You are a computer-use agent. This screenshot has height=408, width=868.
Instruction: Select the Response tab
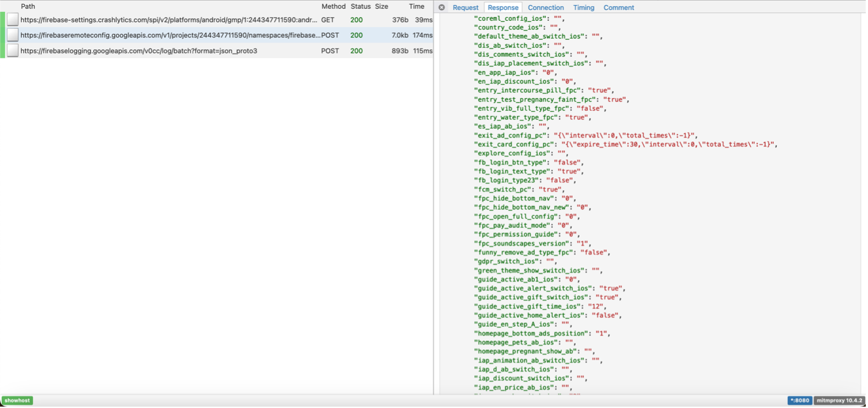coord(503,8)
